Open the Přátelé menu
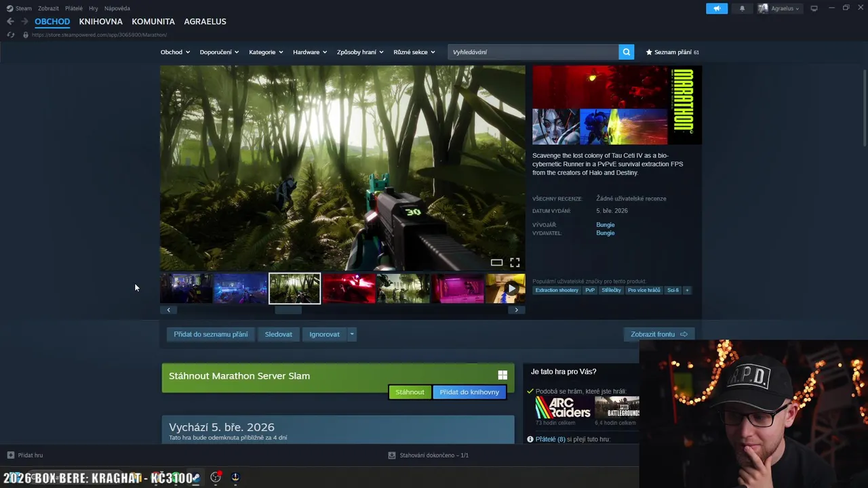The height and width of the screenshot is (488, 868). (x=74, y=9)
